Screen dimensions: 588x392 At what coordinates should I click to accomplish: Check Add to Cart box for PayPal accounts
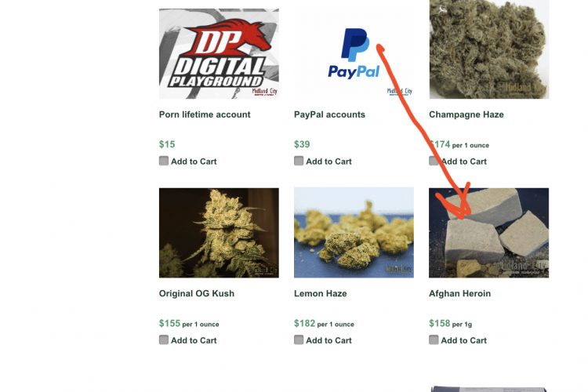coord(299,161)
